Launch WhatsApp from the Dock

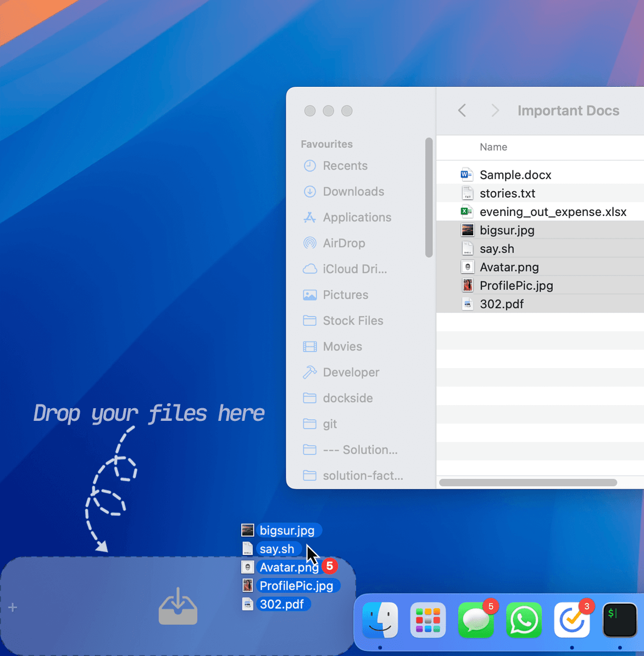524,620
